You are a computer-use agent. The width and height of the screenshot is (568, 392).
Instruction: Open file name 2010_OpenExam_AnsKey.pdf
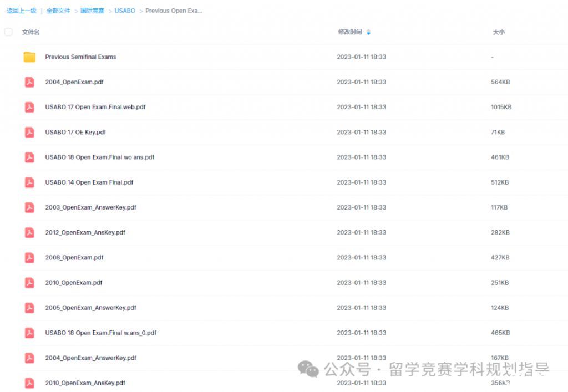point(85,383)
